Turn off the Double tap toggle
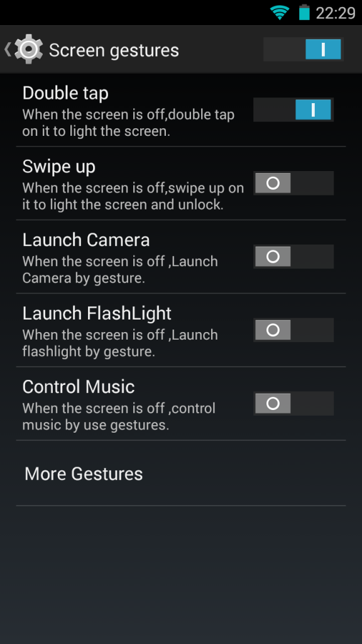The image size is (362, 644). coord(293,109)
